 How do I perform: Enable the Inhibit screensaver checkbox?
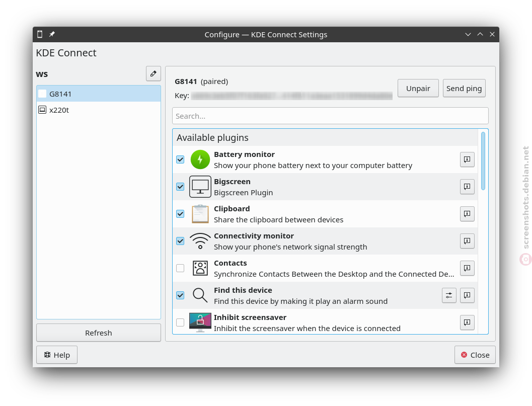tap(180, 322)
